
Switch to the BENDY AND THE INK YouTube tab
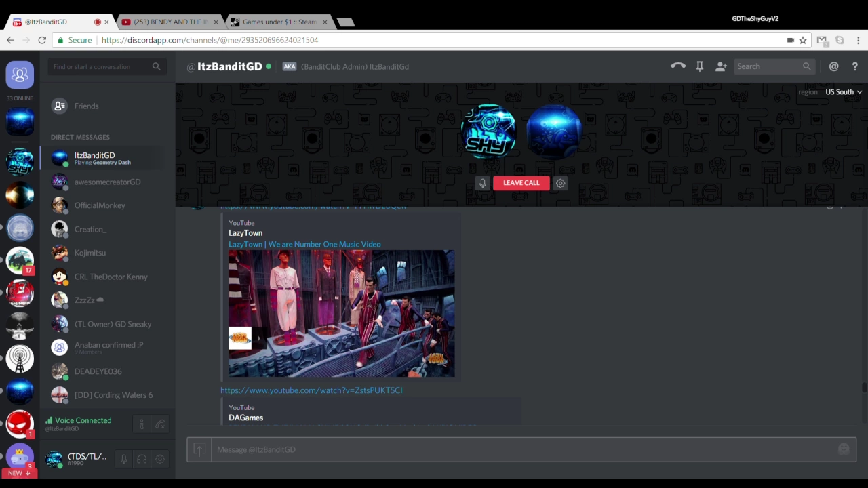coord(170,22)
